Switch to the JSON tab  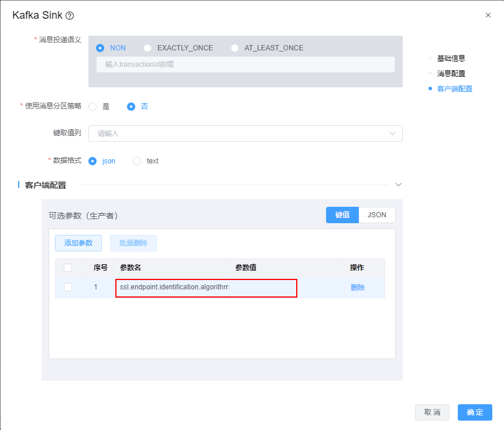[376, 215]
